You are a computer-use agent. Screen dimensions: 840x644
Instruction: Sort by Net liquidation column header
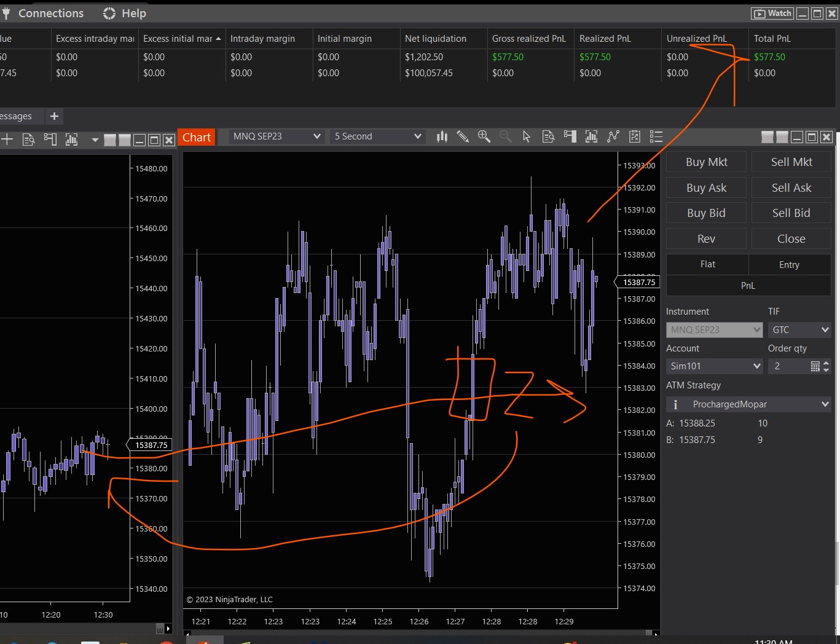point(444,38)
